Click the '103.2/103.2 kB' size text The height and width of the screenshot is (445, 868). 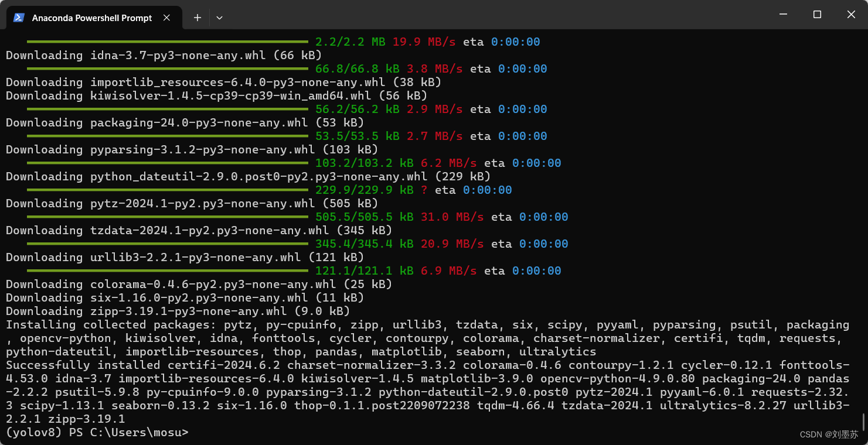[365, 163]
